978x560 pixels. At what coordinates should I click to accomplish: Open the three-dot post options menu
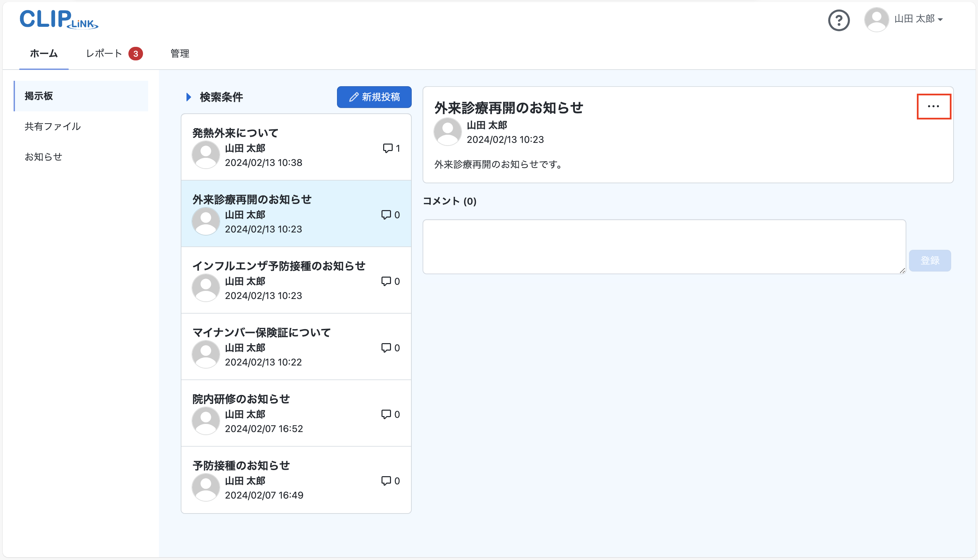tap(933, 107)
